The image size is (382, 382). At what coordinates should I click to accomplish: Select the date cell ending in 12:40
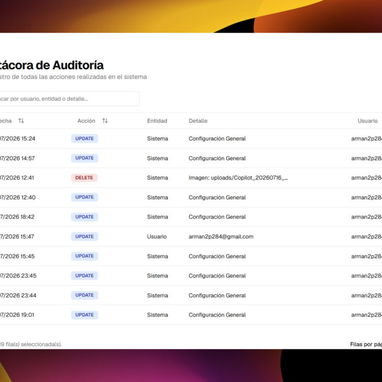(x=17, y=197)
